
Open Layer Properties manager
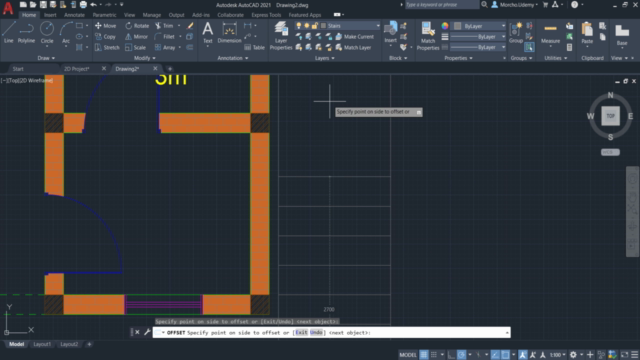click(x=281, y=36)
